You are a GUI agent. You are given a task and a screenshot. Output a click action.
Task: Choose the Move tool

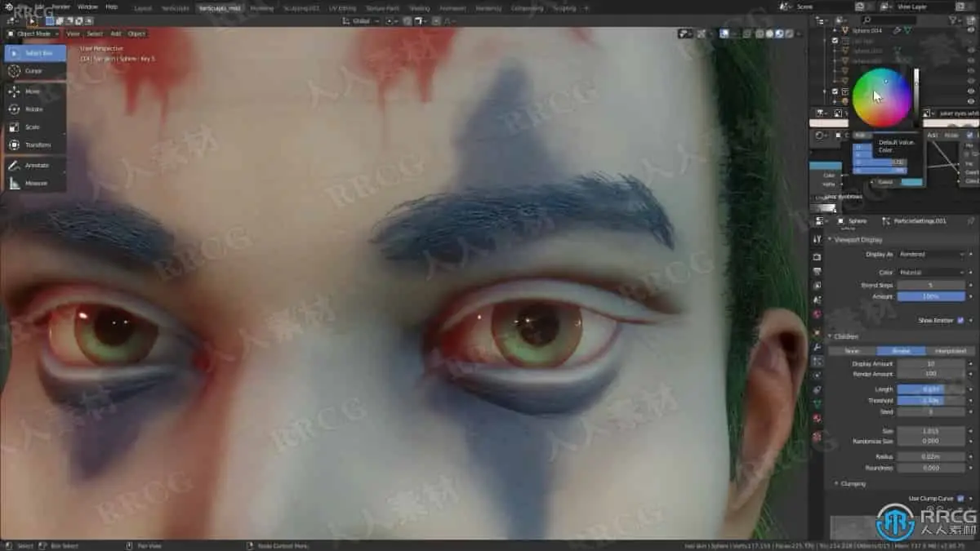point(35,91)
